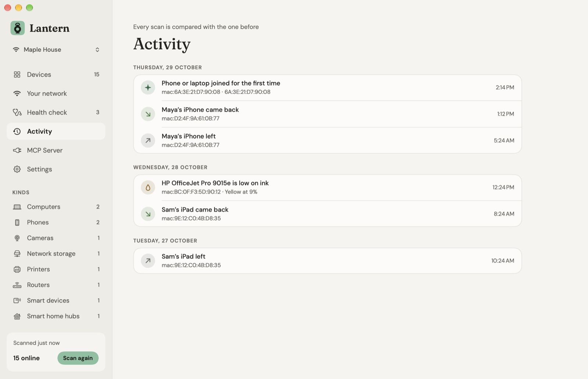Click sparkle icon on first-time joined event
The height and width of the screenshot is (379, 588).
(x=148, y=87)
